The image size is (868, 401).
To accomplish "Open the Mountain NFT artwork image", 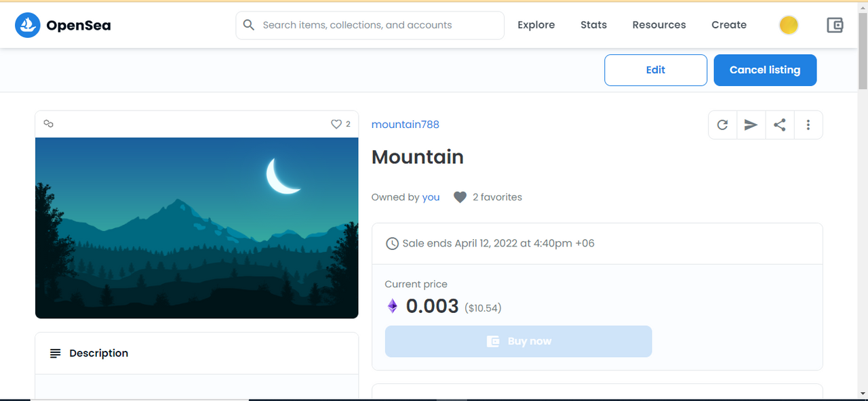I will 197,228.
